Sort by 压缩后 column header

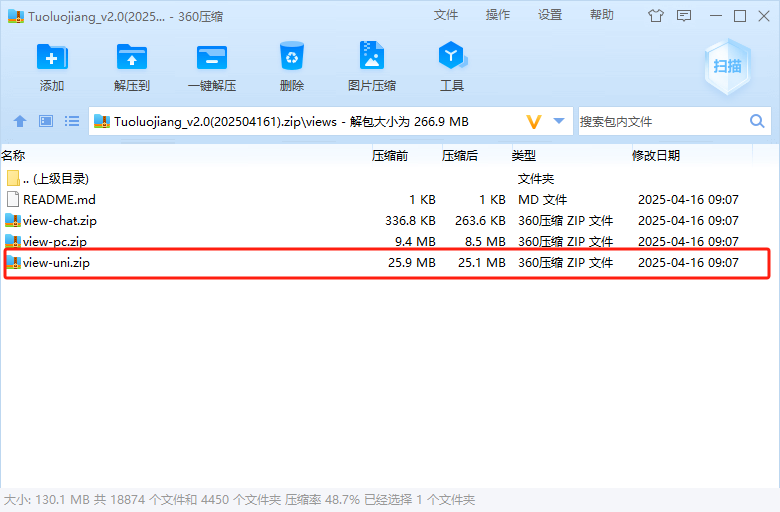pos(460,156)
